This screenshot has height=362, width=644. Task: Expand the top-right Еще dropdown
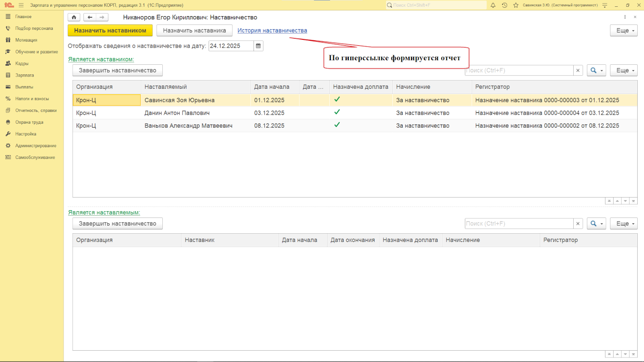(624, 30)
